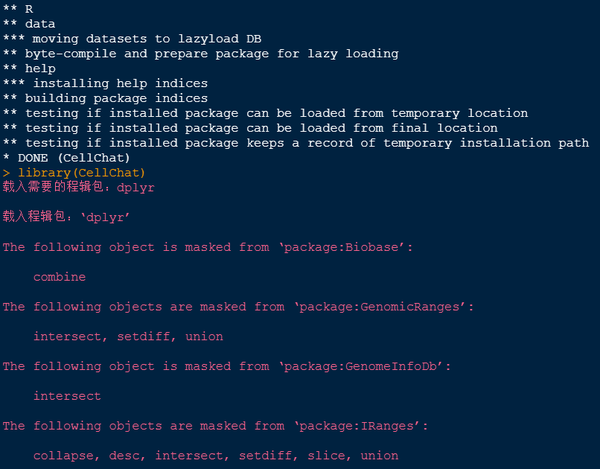Click the 'collapse, desc, intersect, setdiff, slice, union' line
The height and width of the screenshot is (469, 600).
coord(215,456)
